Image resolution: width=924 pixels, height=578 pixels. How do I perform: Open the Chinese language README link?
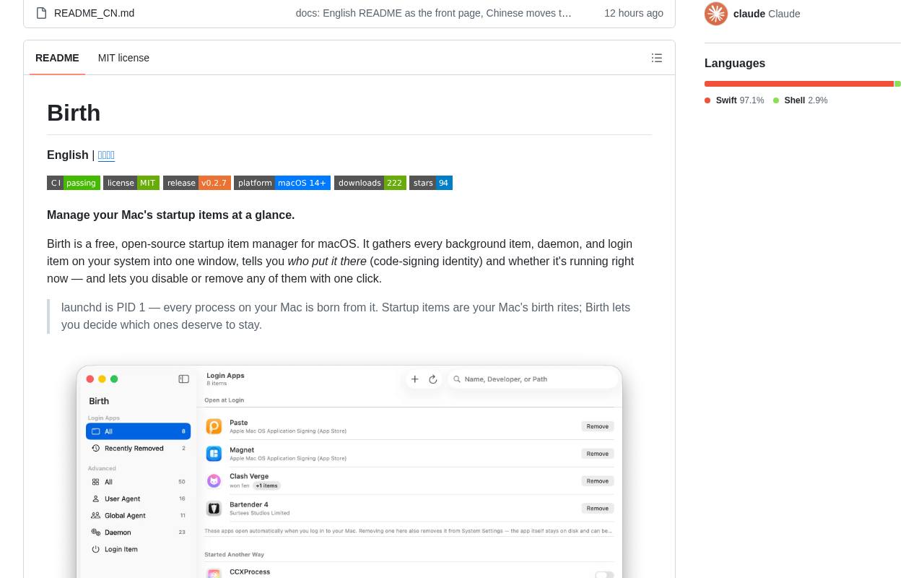click(x=106, y=155)
